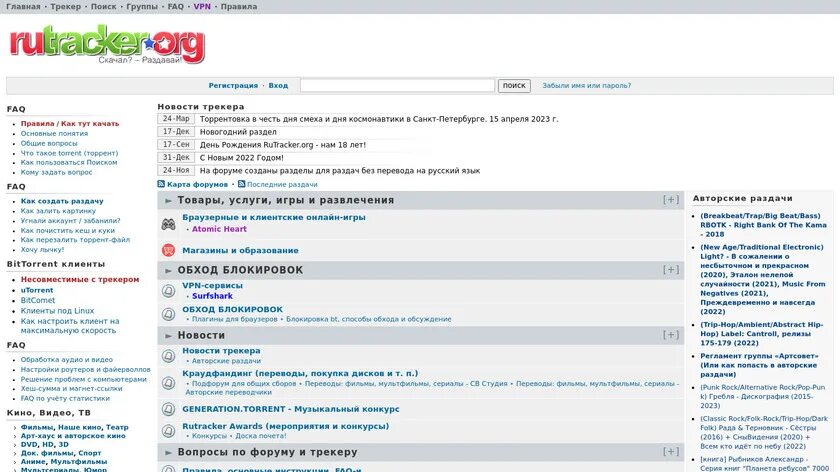Click the Регистрация link
This screenshot has height=472, width=840.
click(x=233, y=85)
